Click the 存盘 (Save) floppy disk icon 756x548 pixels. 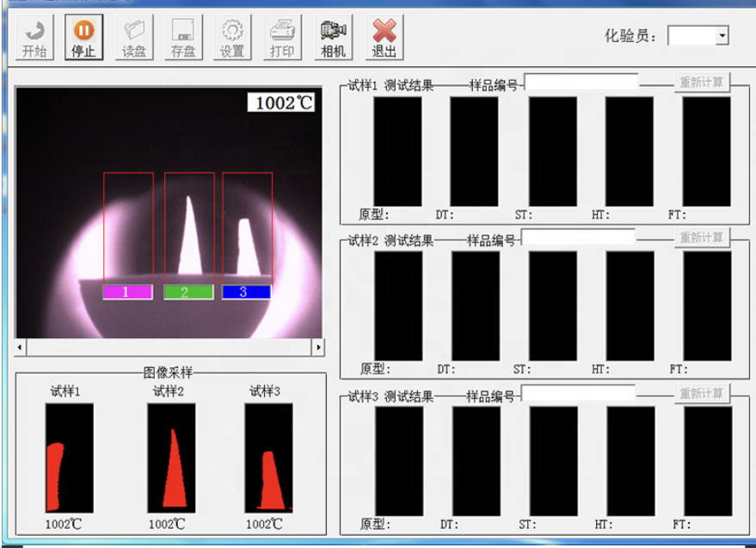[x=182, y=38]
